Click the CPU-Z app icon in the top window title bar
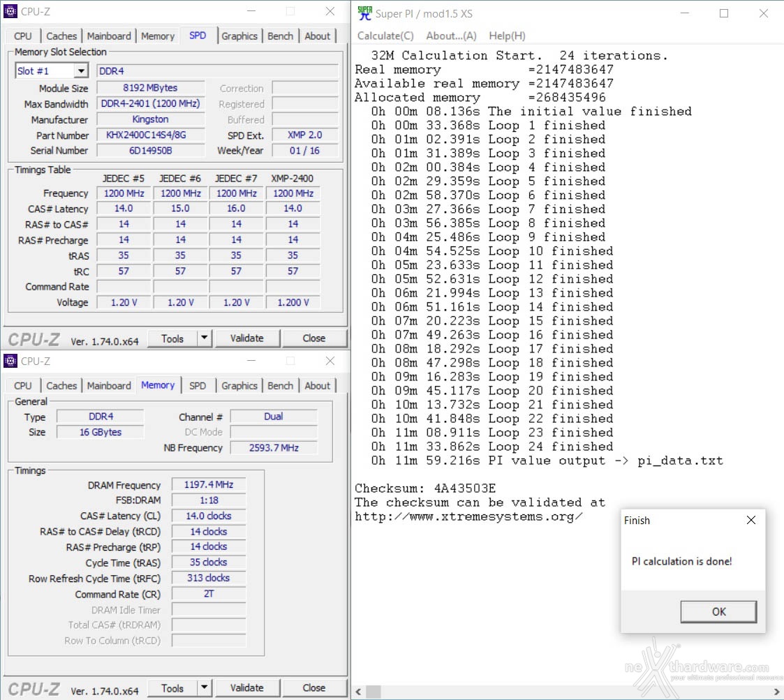Screen dimensions: 784x700 [x=10, y=11]
